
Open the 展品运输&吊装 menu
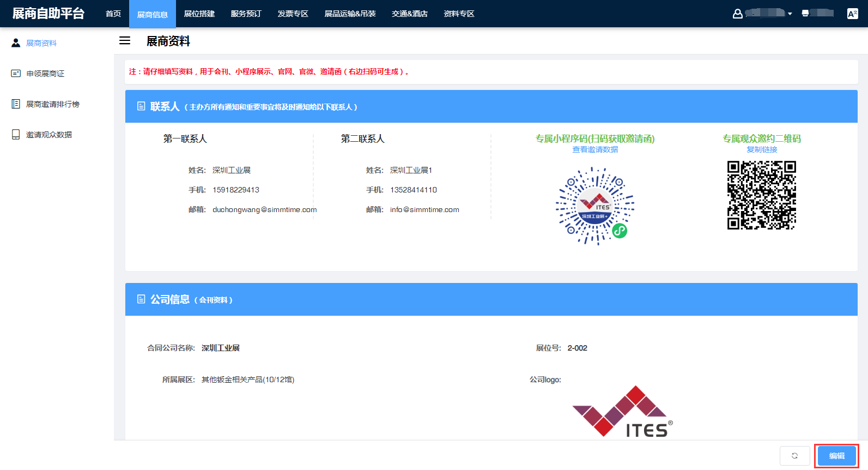pos(350,14)
